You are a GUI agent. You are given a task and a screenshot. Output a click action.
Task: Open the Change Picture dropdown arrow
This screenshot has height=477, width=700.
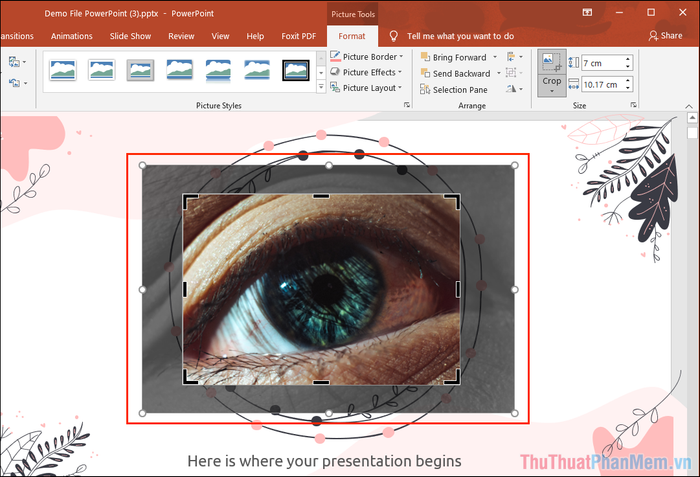24,62
